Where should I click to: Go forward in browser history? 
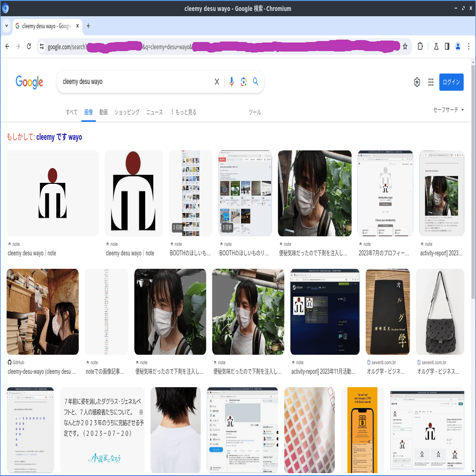point(18,46)
